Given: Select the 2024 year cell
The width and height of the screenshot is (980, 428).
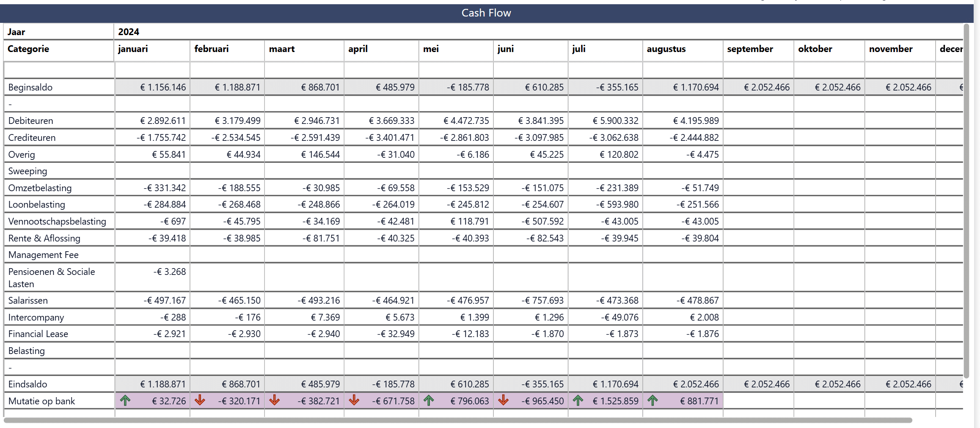Looking at the screenshot, I should coord(129,32).
